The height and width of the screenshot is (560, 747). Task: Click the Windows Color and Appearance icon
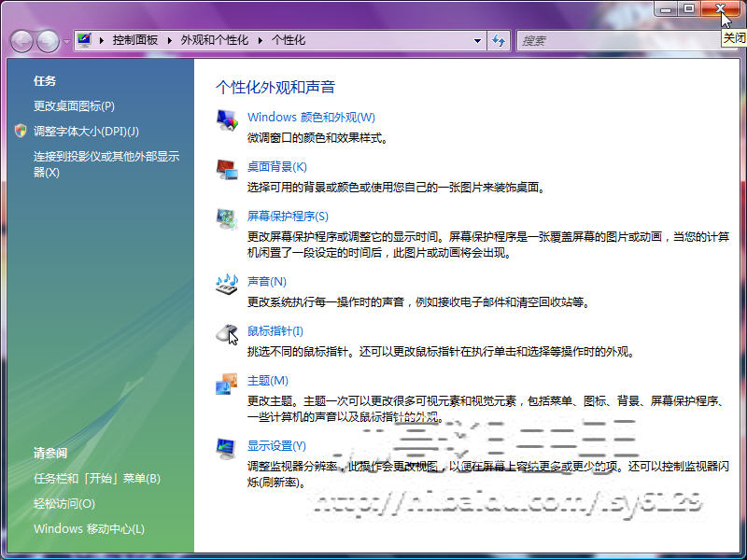(227, 120)
